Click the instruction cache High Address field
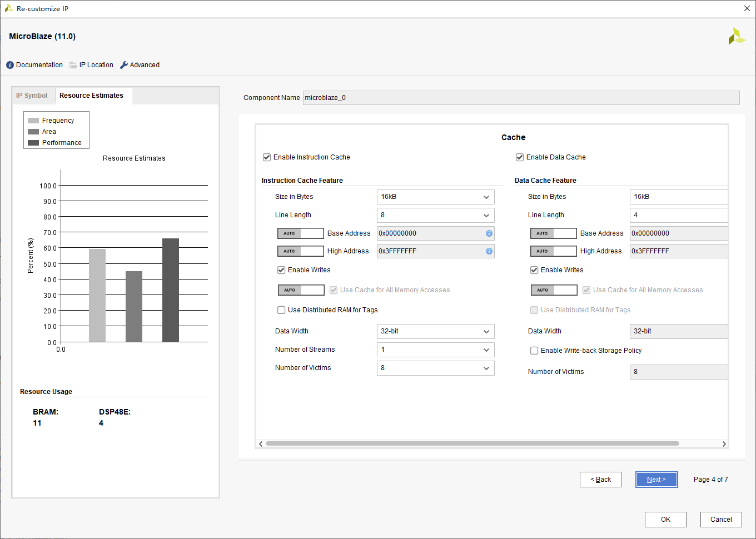The height and width of the screenshot is (539, 756). click(436, 251)
